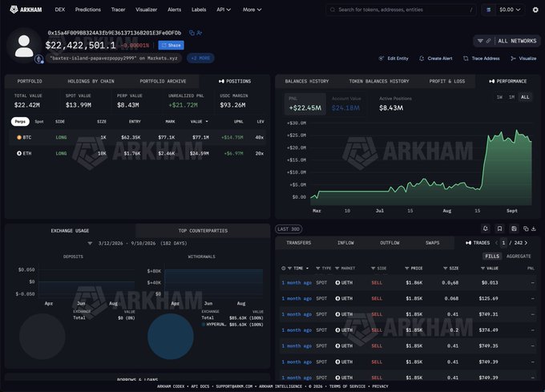545x392 pixels.
Task: Click the Price column filter icon
Action: click(x=406, y=269)
